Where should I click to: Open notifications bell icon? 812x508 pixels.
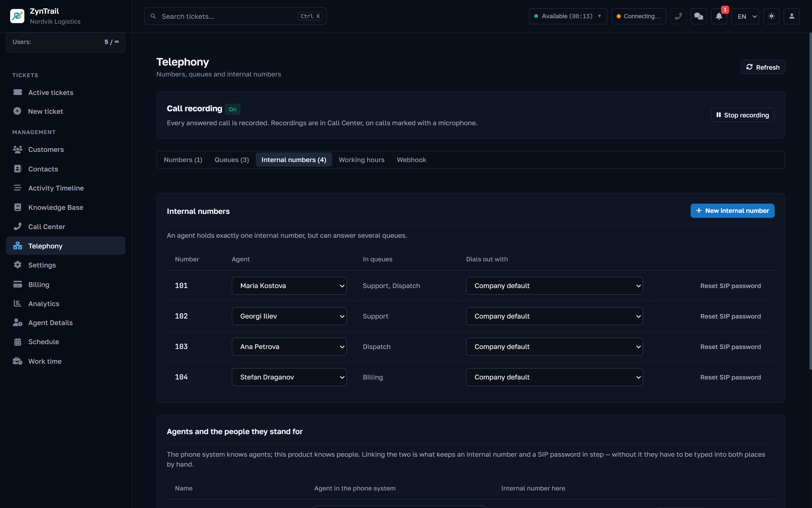coord(719,16)
